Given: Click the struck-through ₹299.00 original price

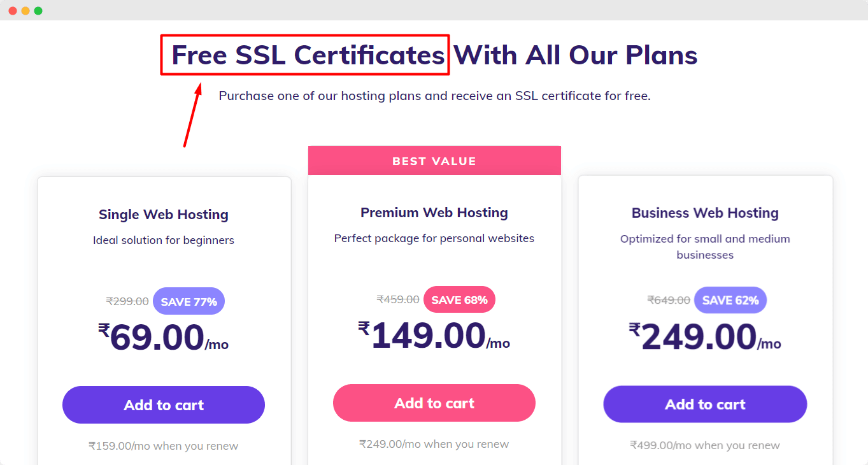Looking at the screenshot, I should 127,301.
